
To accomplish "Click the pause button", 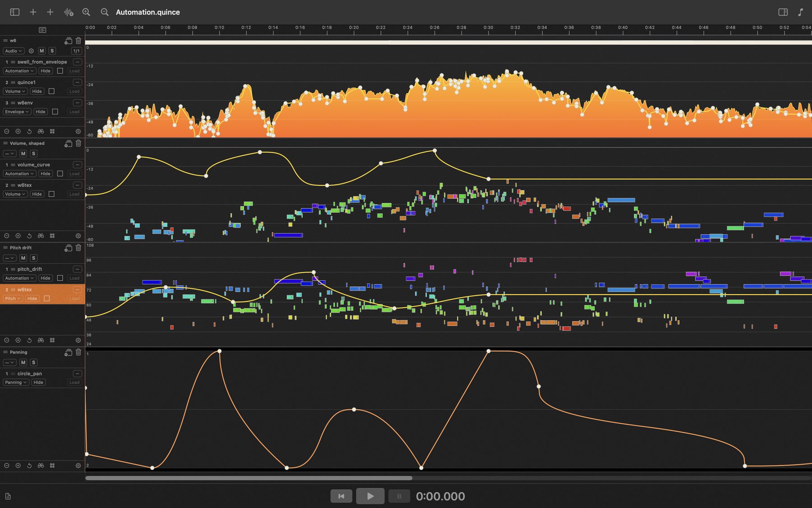I will [x=399, y=496].
